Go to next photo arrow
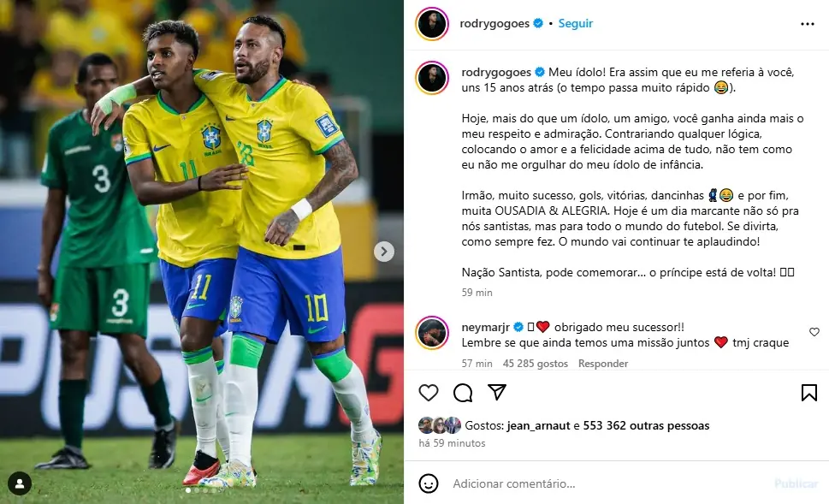This screenshot has width=829, height=504. tap(384, 252)
